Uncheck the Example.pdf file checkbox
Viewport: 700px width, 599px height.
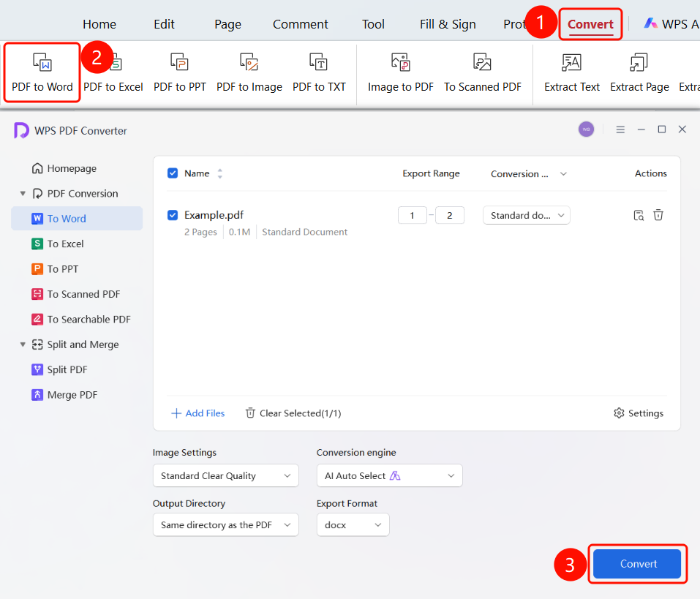click(x=173, y=215)
